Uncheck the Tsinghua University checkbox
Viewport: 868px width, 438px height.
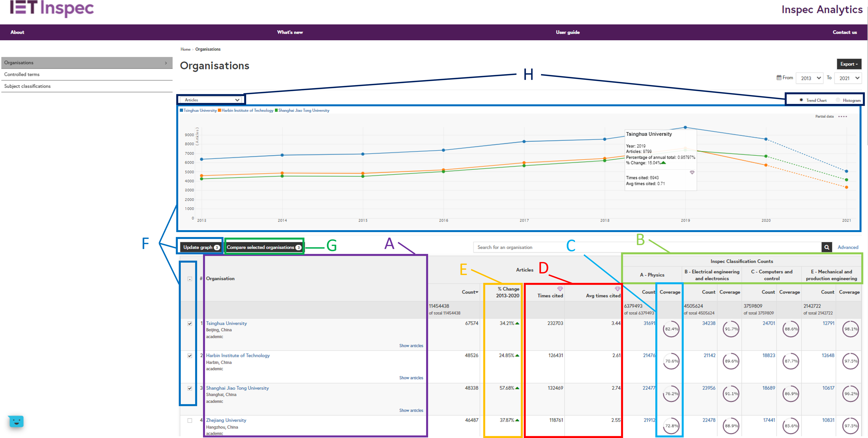(190, 323)
